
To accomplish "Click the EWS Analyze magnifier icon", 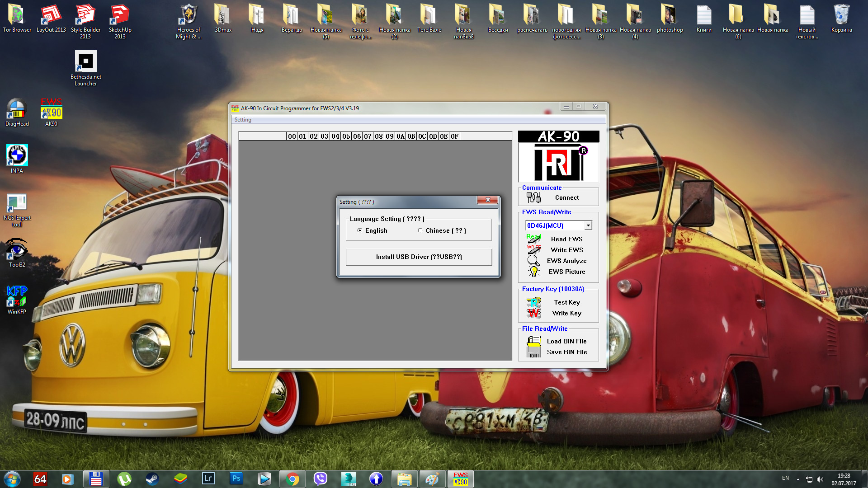I will (x=533, y=261).
